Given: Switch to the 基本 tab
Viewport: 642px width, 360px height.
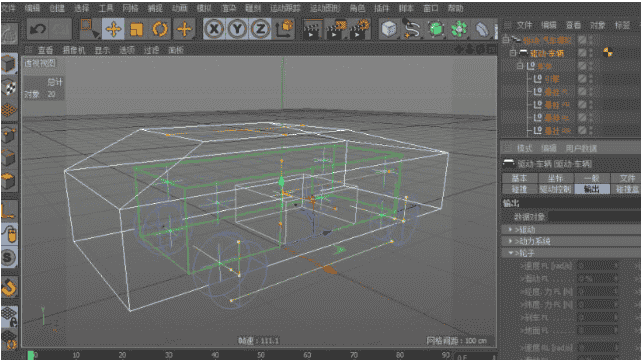Looking at the screenshot, I should point(519,178).
